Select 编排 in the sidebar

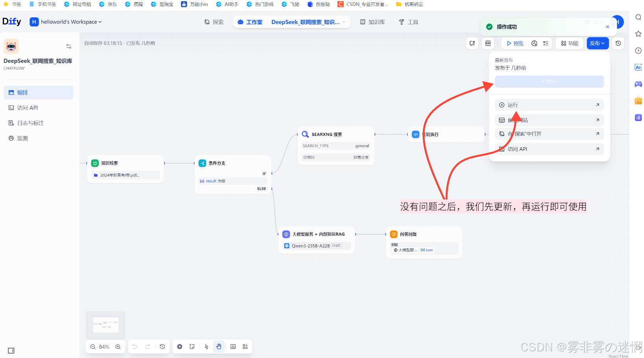pyautogui.click(x=38, y=92)
